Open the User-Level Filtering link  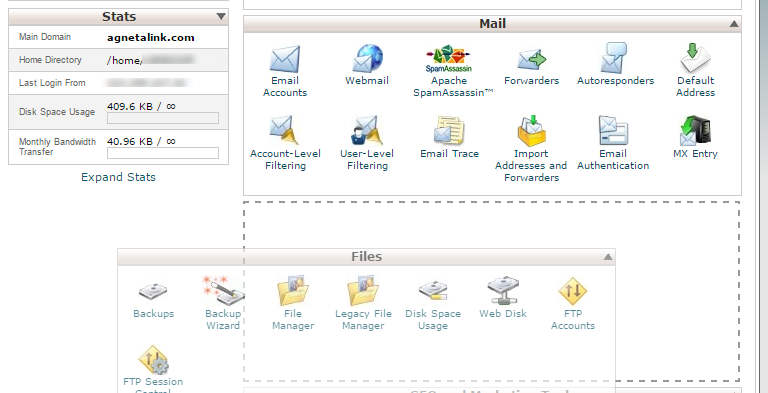point(367,159)
